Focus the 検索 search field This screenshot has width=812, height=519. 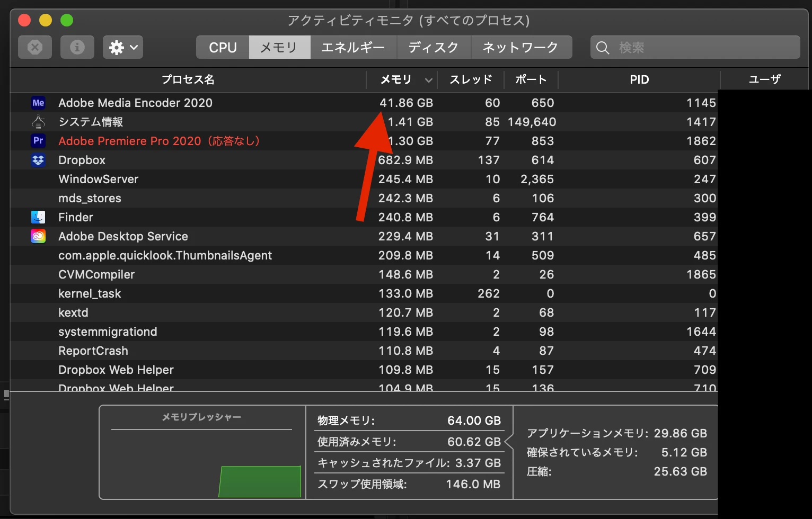(x=695, y=47)
